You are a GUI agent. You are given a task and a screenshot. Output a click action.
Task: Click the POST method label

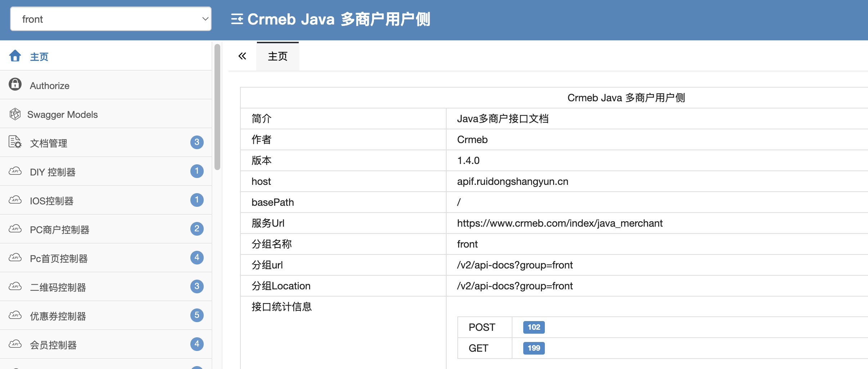tap(482, 327)
